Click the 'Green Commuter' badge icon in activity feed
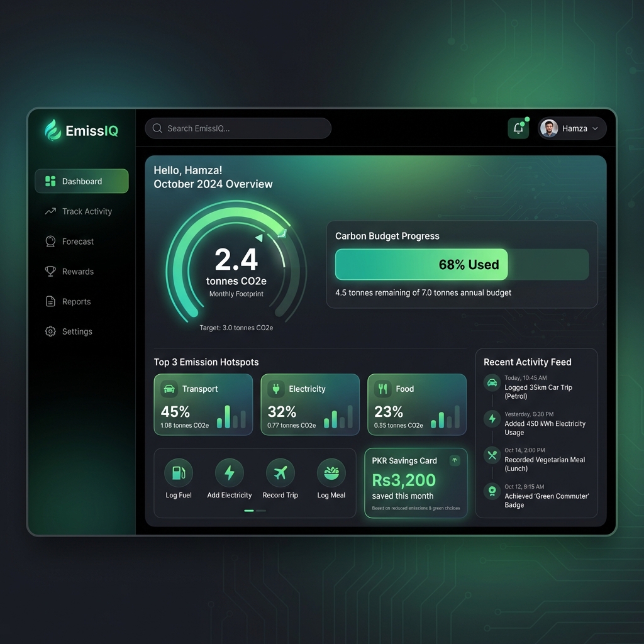 [491, 492]
